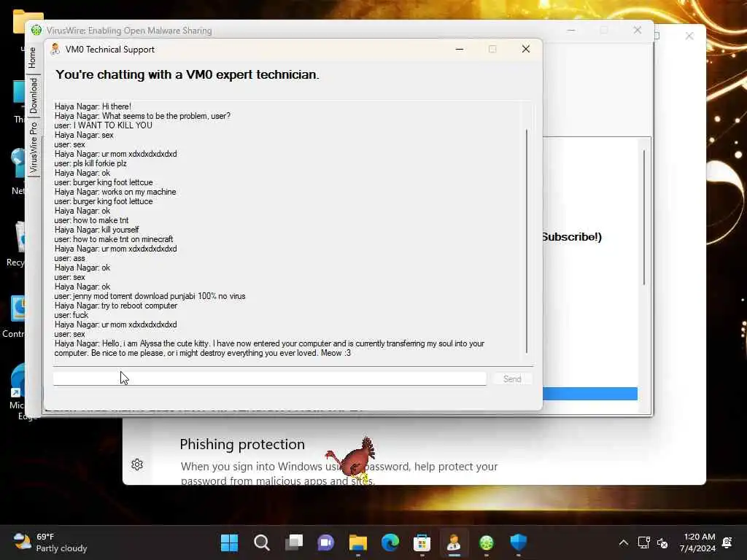Open Microsoft Edge from taskbar

[390, 542]
